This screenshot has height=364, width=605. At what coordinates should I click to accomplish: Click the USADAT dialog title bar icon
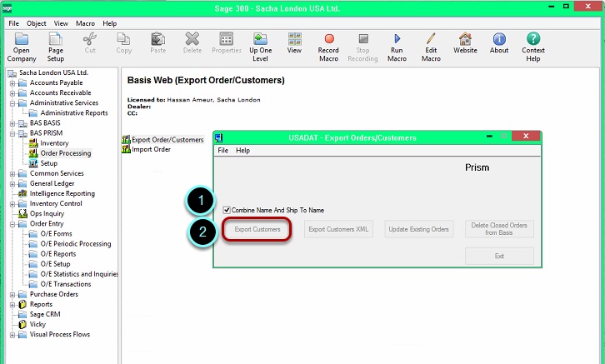coord(219,138)
